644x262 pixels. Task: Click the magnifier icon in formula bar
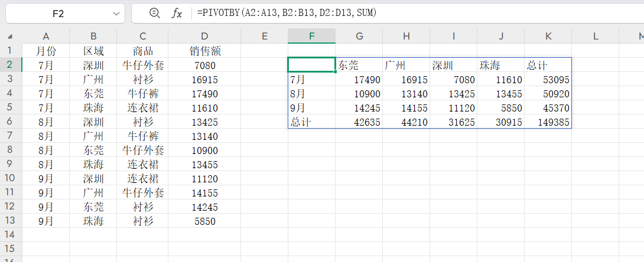[155, 13]
